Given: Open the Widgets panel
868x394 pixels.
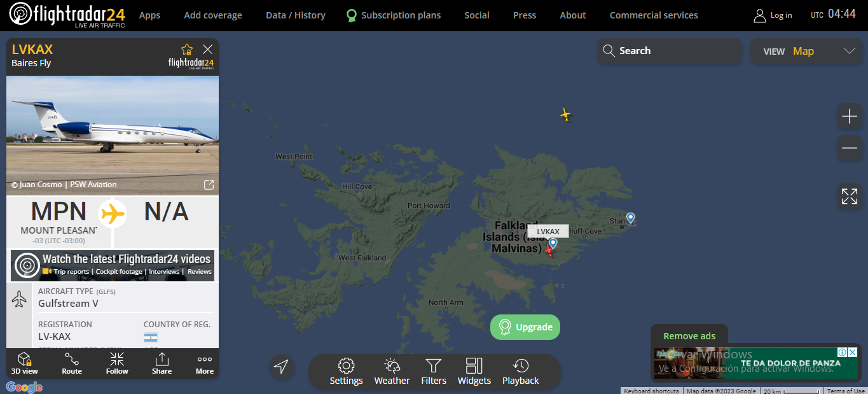Looking at the screenshot, I should 474,372.
